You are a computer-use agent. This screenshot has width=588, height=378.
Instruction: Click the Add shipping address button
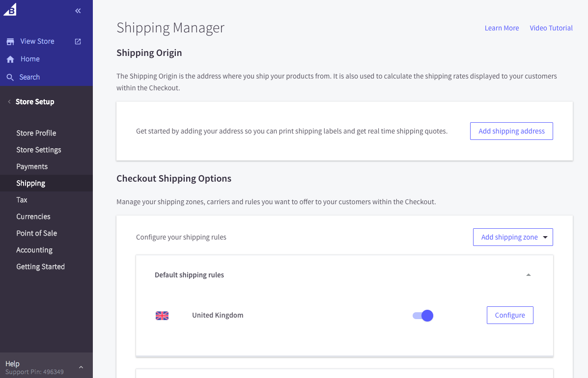(511, 131)
